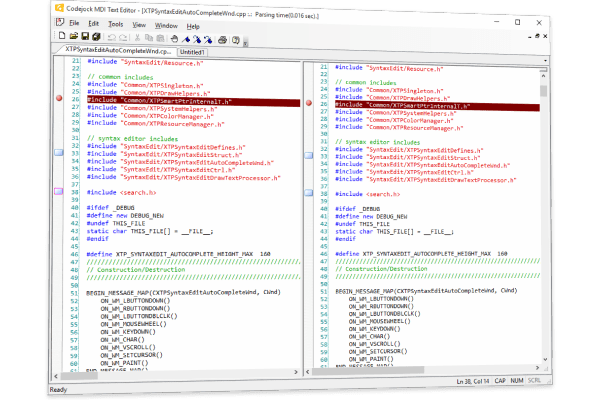Click the document icon left of File menu
The image size is (600, 400).
(60, 22)
